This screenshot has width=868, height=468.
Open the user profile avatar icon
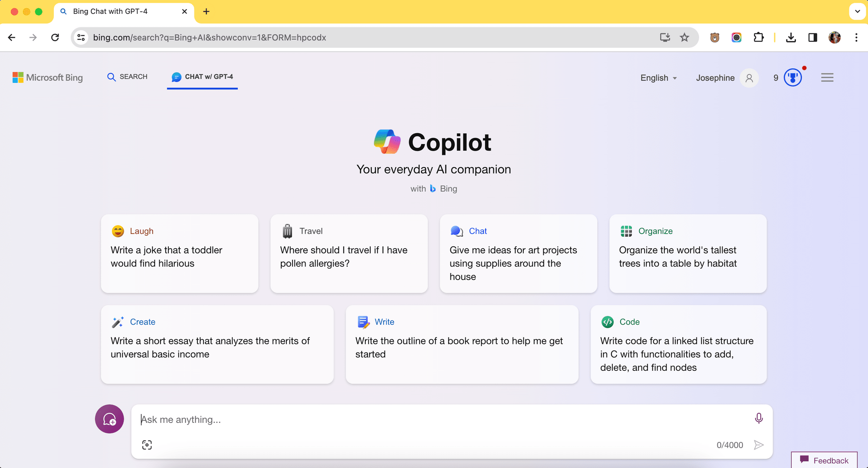click(749, 78)
